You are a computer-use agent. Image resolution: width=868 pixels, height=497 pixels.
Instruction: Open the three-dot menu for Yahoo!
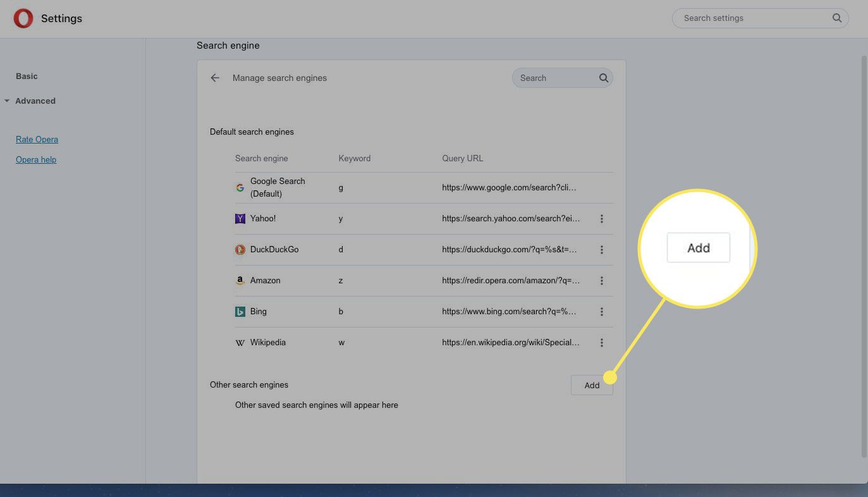pyautogui.click(x=602, y=219)
